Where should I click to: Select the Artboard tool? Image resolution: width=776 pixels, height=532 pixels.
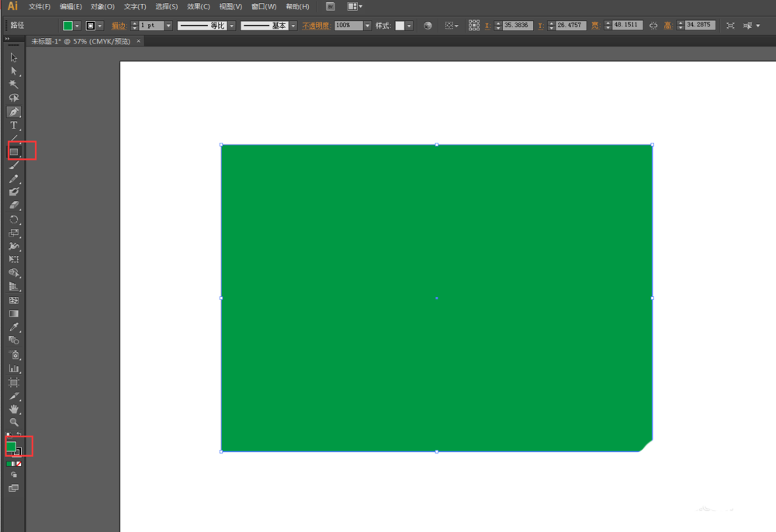click(x=13, y=382)
